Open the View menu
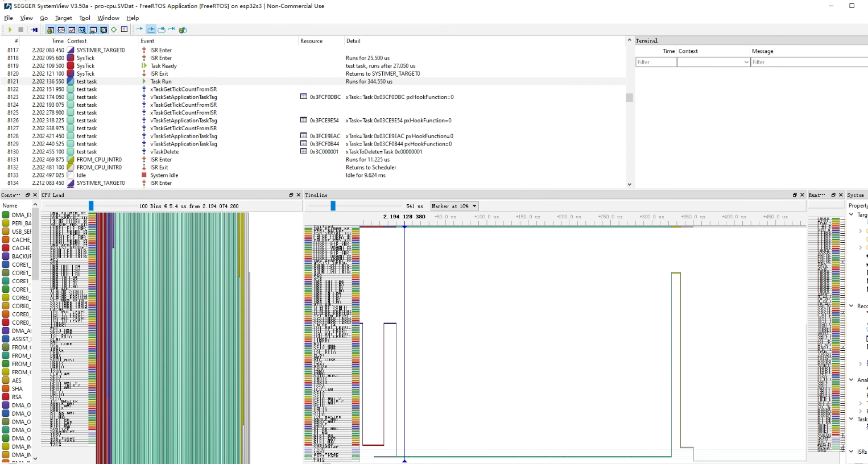Screen dimensions: 868x464 click(27, 18)
